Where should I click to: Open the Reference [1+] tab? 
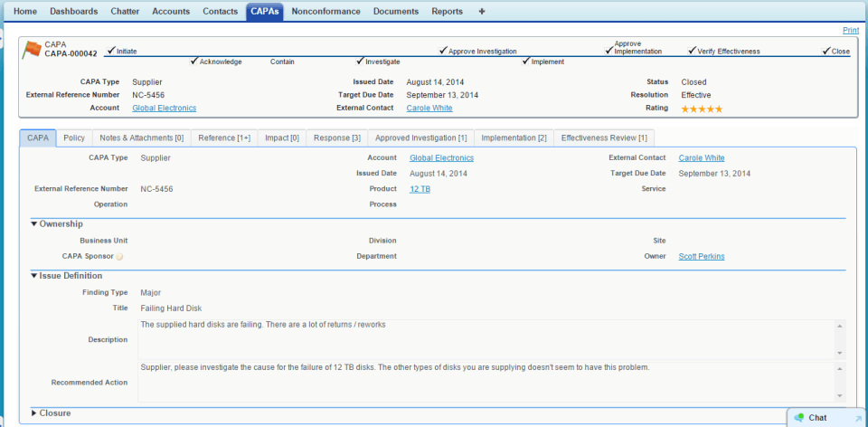(x=224, y=138)
